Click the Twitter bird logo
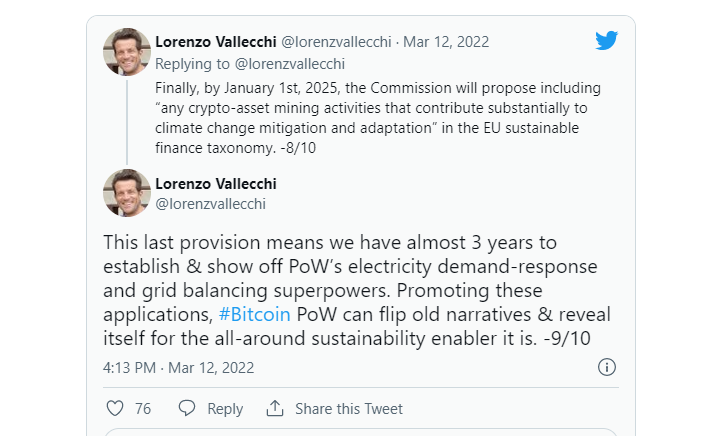 coord(606,40)
